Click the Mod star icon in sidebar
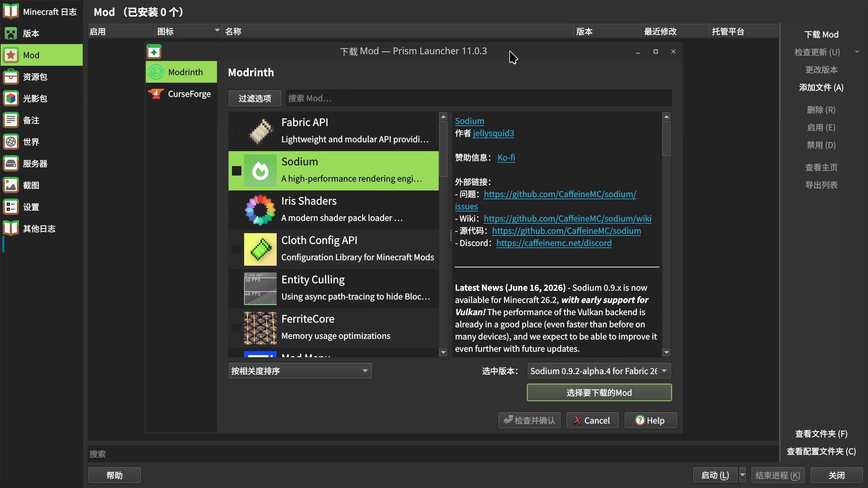The height and width of the screenshot is (488, 868). pyautogui.click(x=11, y=55)
